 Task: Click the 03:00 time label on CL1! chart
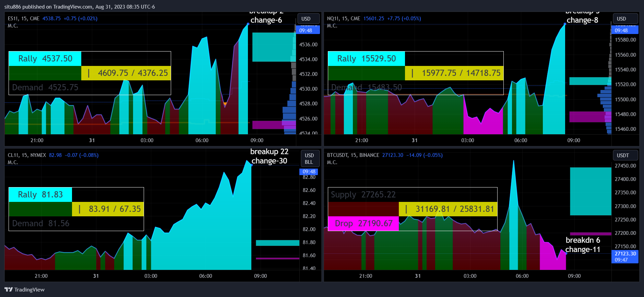click(x=151, y=276)
